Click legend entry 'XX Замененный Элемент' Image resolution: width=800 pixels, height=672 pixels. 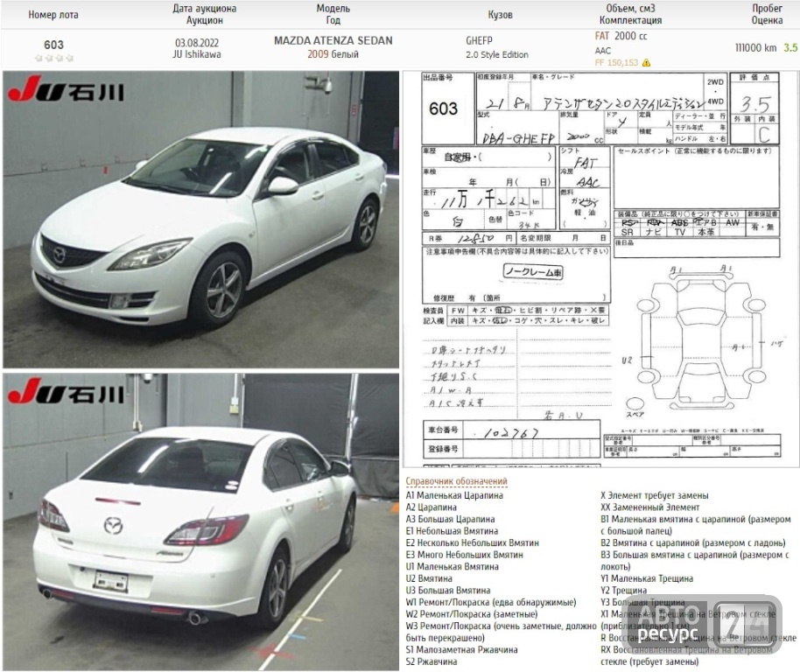650,507
